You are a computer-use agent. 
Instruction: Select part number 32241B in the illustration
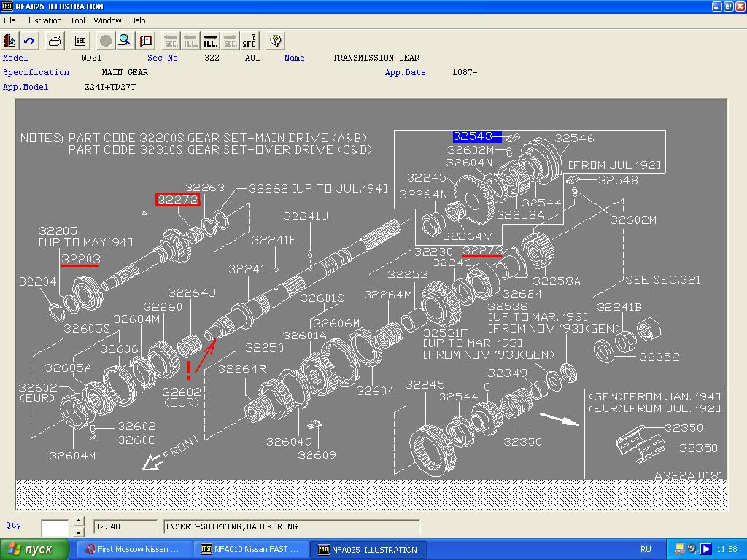coord(619,307)
